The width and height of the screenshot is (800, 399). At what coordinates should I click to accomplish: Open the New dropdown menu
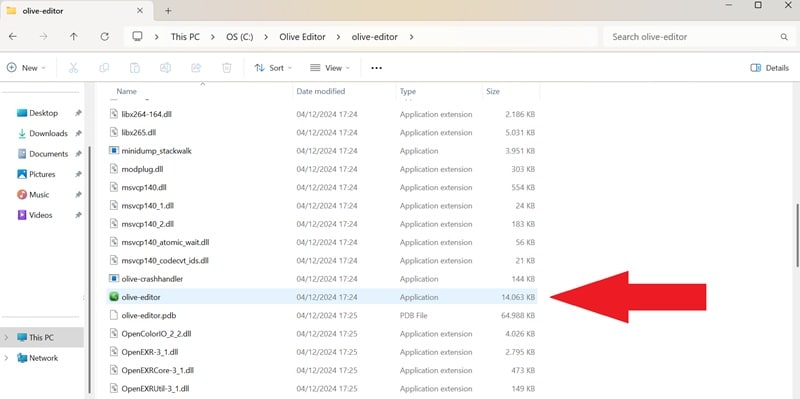point(26,68)
